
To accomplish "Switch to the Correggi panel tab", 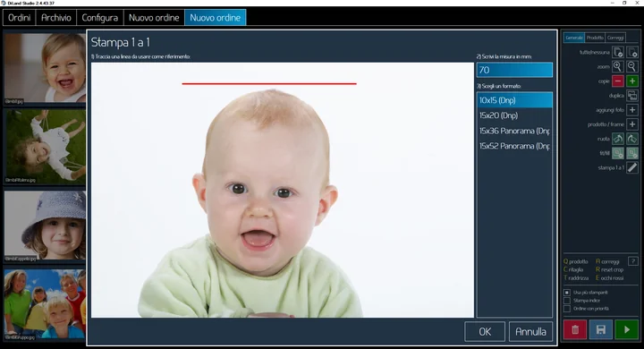I will click(615, 38).
